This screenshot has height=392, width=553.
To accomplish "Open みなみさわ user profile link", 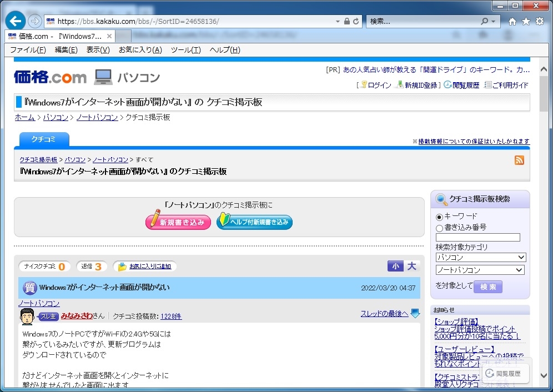I will click(77, 316).
